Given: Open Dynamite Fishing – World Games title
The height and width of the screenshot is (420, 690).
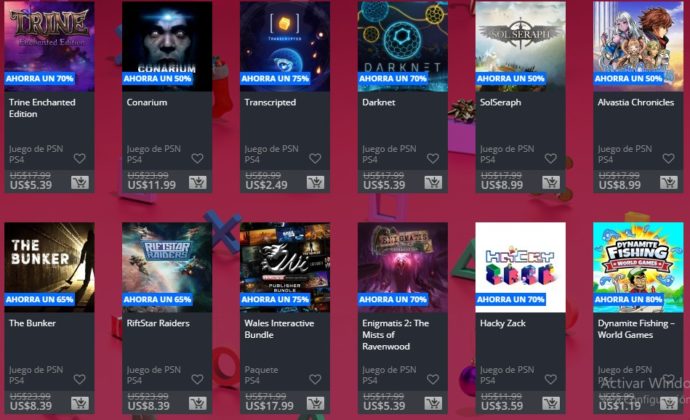Looking at the screenshot, I should coord(636,329).
